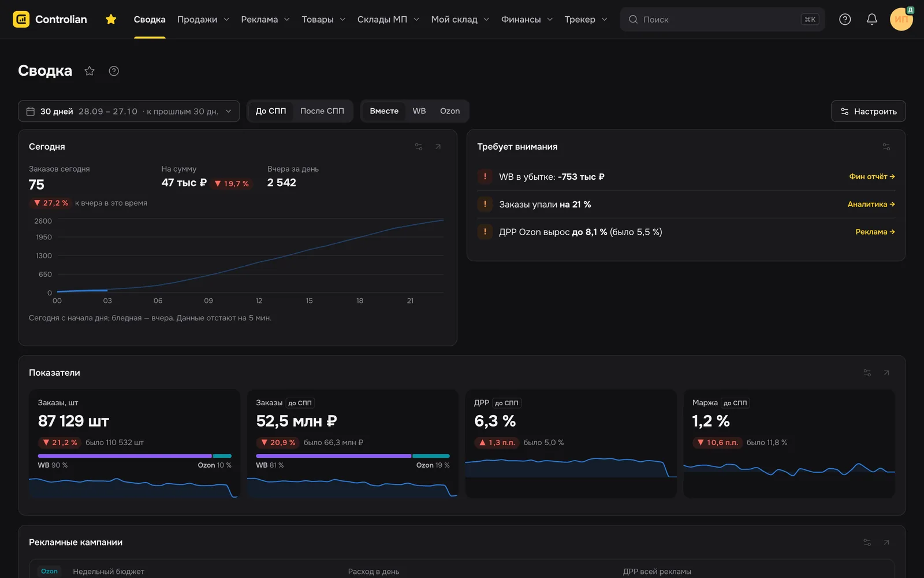
Task: Open favorites via yellow star in navbar
Action: [111, 19]
